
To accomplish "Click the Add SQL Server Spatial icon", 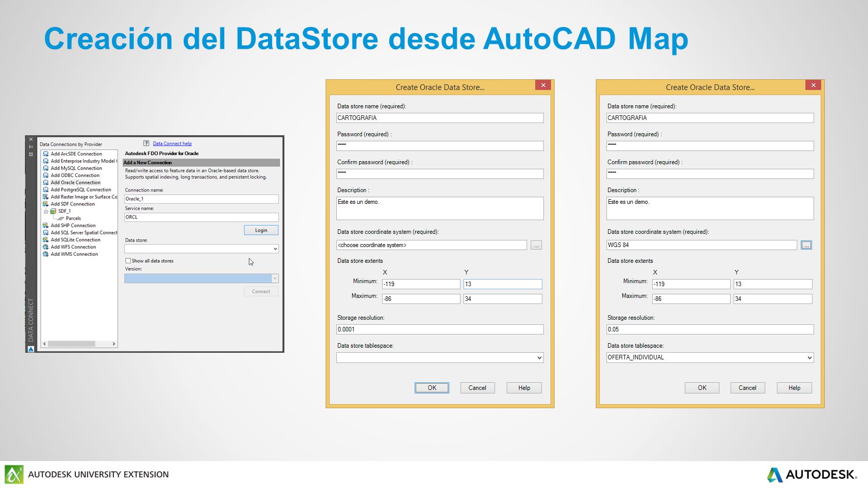I will click(46, 232).
